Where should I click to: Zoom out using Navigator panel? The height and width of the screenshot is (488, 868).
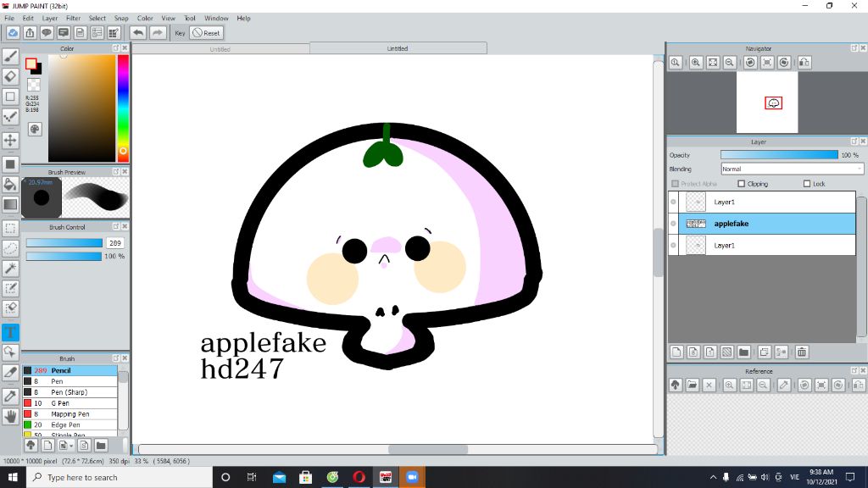(x=730, y=63)
